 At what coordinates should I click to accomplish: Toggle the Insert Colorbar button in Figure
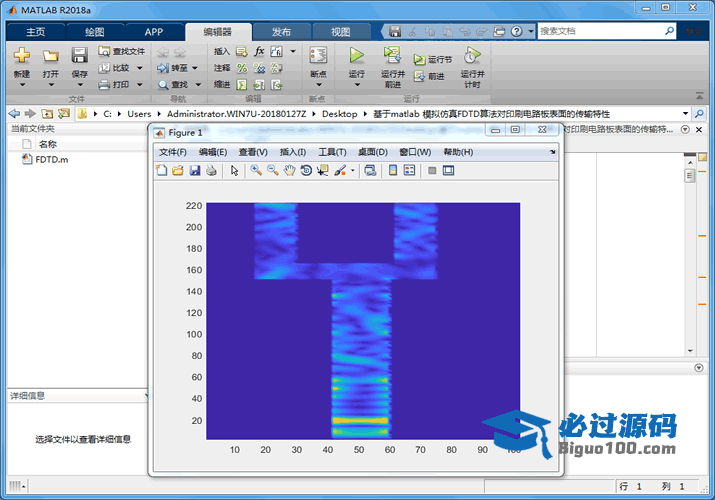point(393,170)
